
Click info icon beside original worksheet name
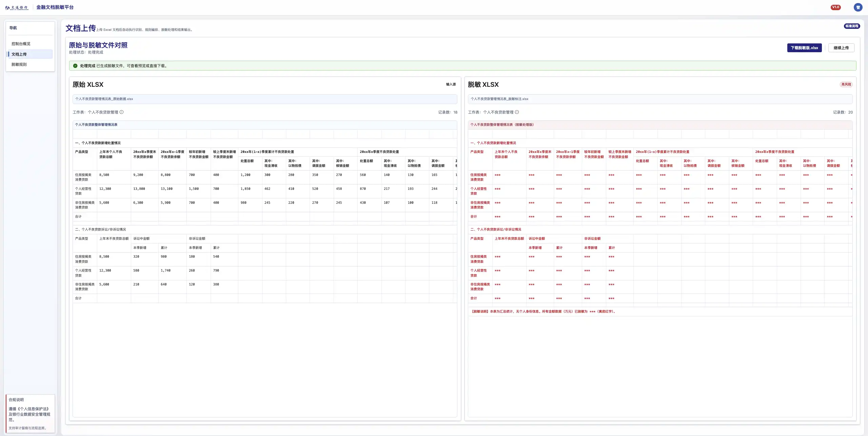point(122,112)
